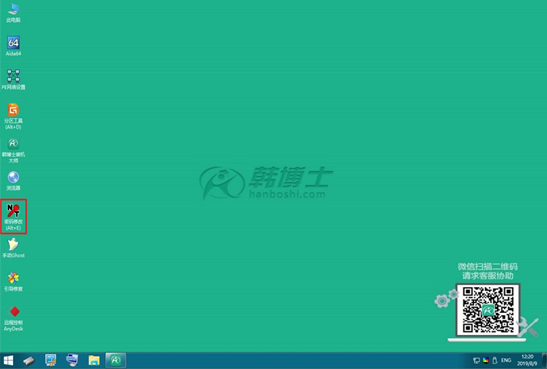Launch the Aida64 desktop shortcut
The width and height of the screenshot is (547, 369).
coord(13,46)
